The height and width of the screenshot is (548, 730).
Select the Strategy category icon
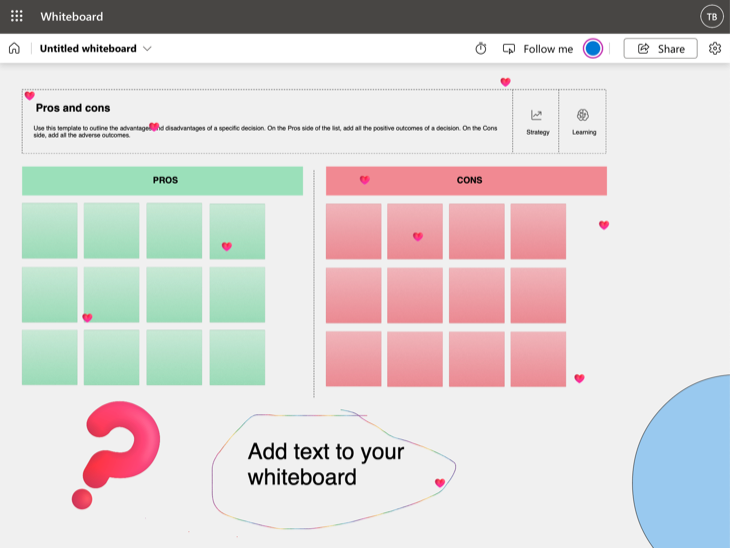click(537, 122)
